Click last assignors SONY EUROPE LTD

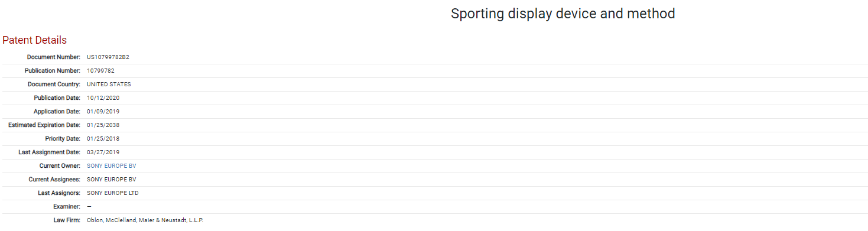[x=112, y=193]
